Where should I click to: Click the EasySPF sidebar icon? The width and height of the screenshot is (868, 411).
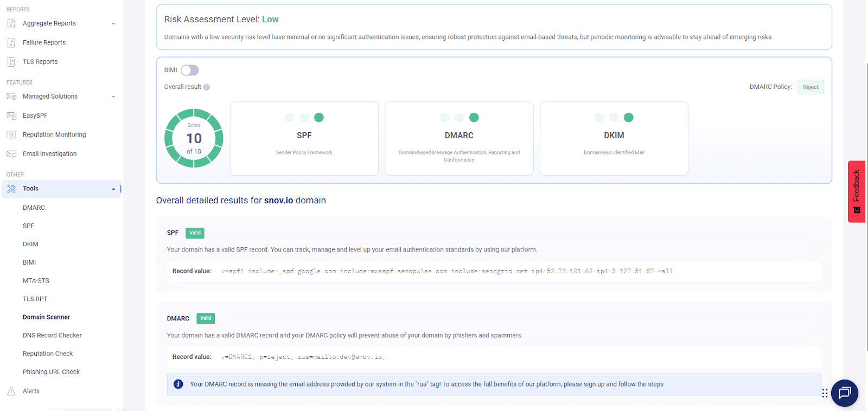(x=11, y=115)
